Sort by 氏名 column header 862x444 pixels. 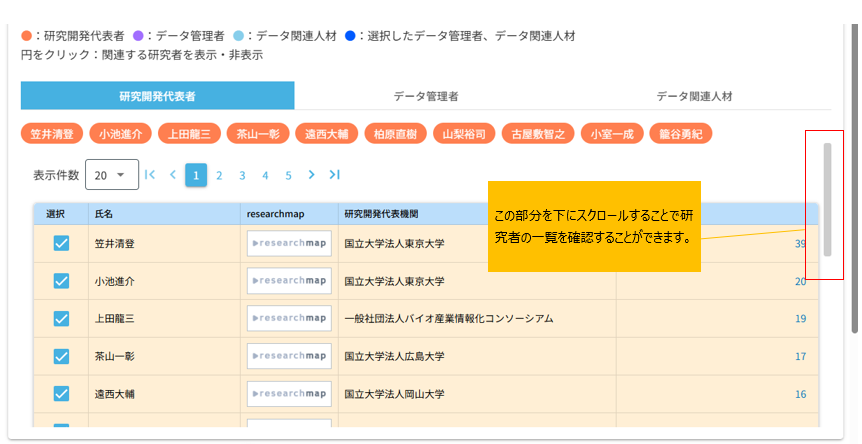(104, 214)
